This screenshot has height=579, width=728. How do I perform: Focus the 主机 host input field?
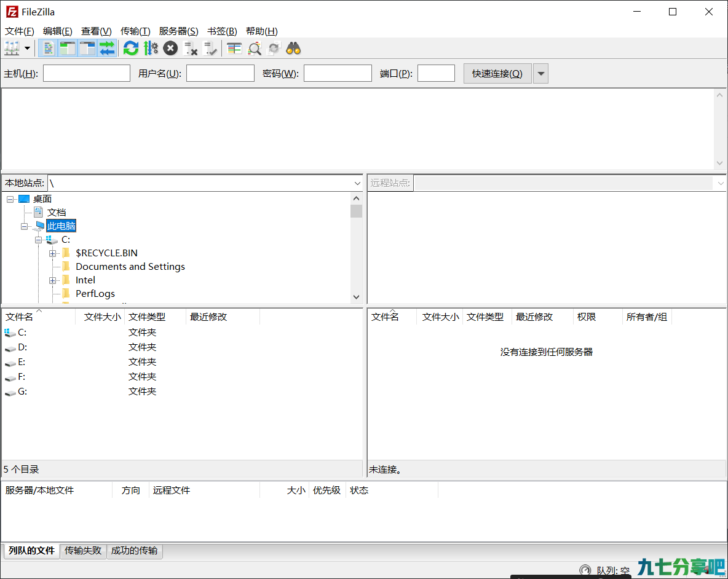(x=86, y=73)
